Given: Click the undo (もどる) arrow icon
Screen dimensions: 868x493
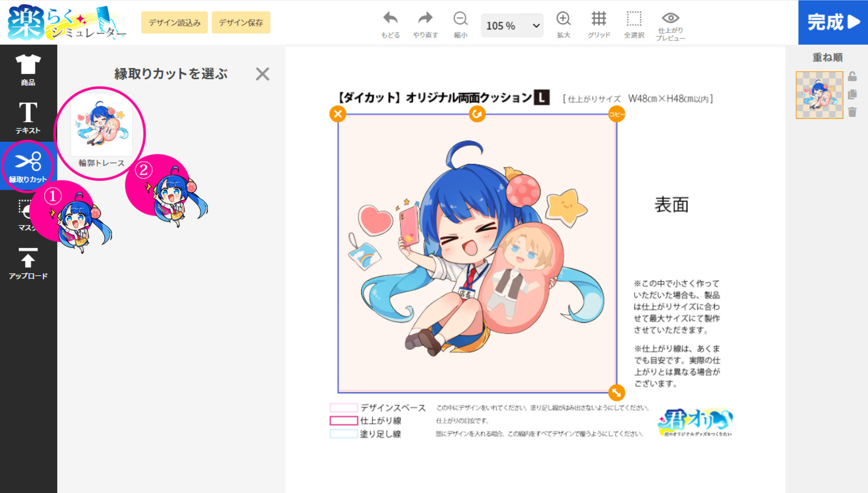Looking at the screenshot, I should click(x=390, y=19).
